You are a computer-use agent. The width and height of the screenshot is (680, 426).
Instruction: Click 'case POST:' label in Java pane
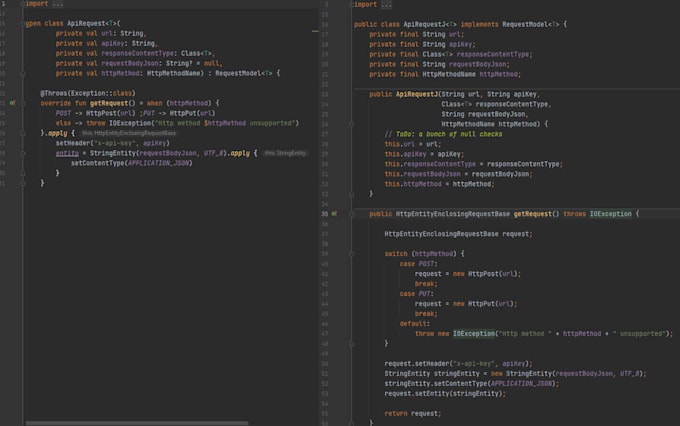pos(418,264)
